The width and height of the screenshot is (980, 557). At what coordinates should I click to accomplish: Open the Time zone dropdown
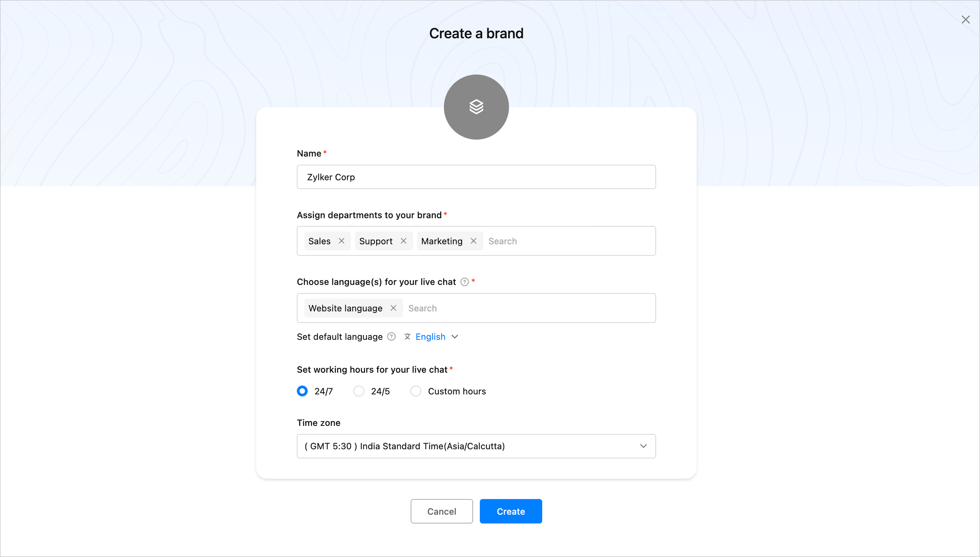(x=476, y=446)
